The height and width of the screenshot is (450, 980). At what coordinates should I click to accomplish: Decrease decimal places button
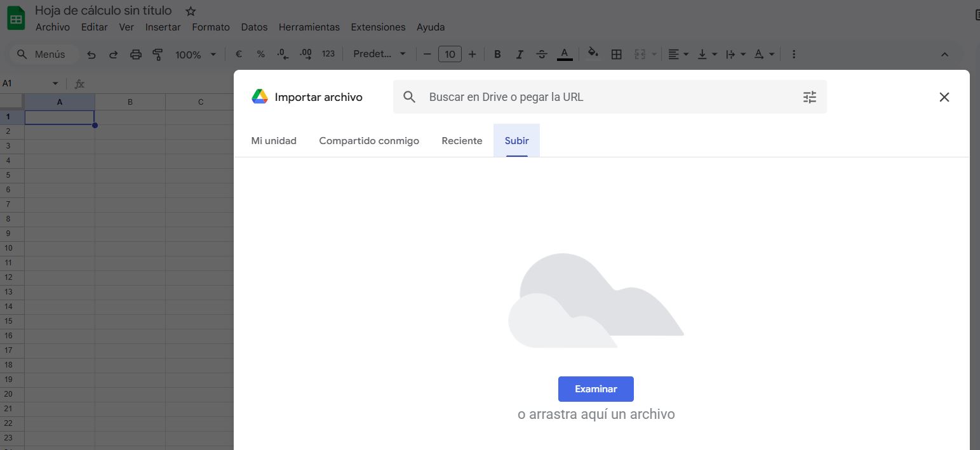pyautogui.click(x=283, y=55)
